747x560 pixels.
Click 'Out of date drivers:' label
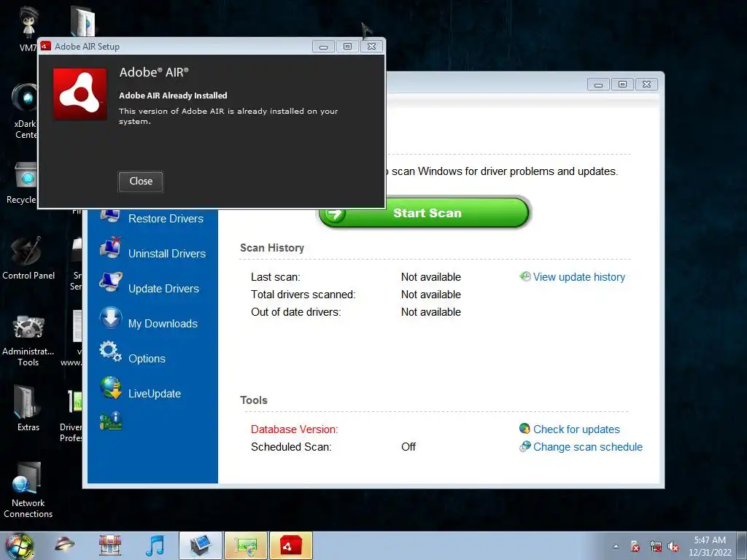pyautogui.click(x=296, y=312)
